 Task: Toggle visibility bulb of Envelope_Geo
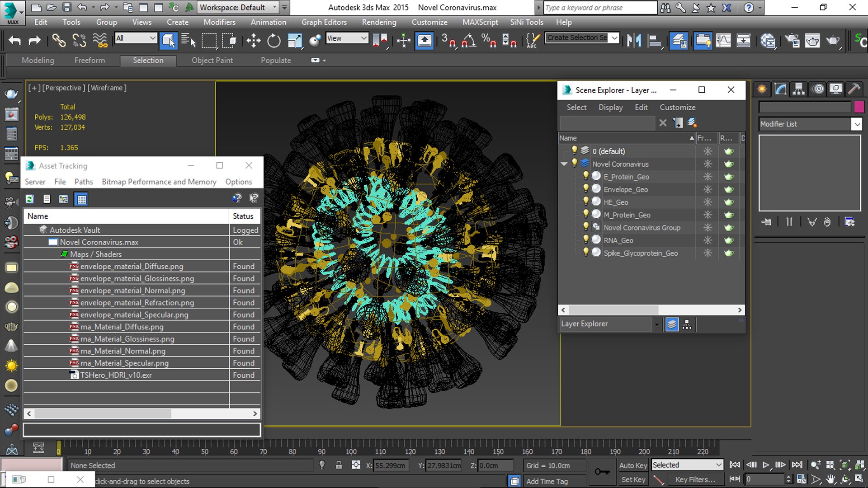coord(586,188)
